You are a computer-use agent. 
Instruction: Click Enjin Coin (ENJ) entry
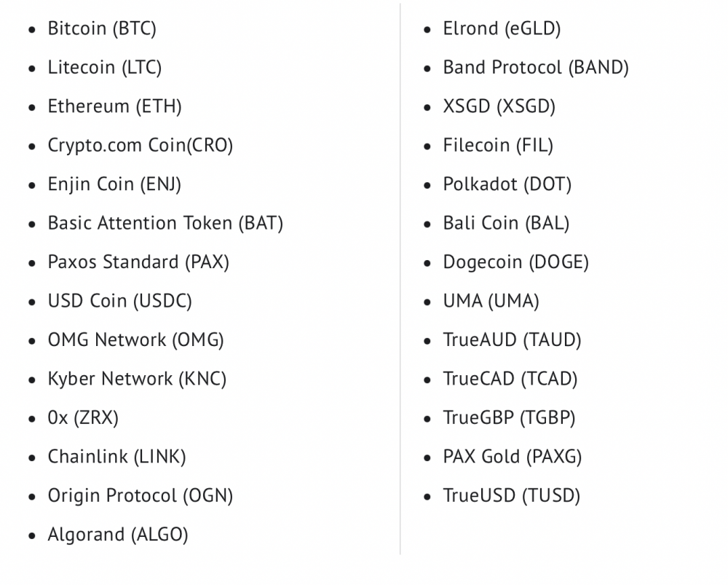click(x=114, y=184)
